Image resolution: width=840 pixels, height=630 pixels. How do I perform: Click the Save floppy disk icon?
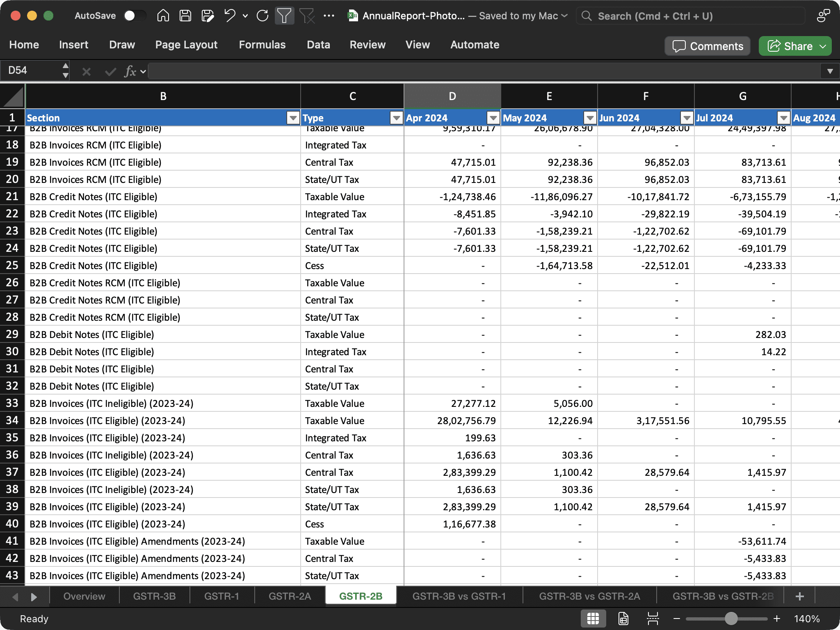click(185, 16)
